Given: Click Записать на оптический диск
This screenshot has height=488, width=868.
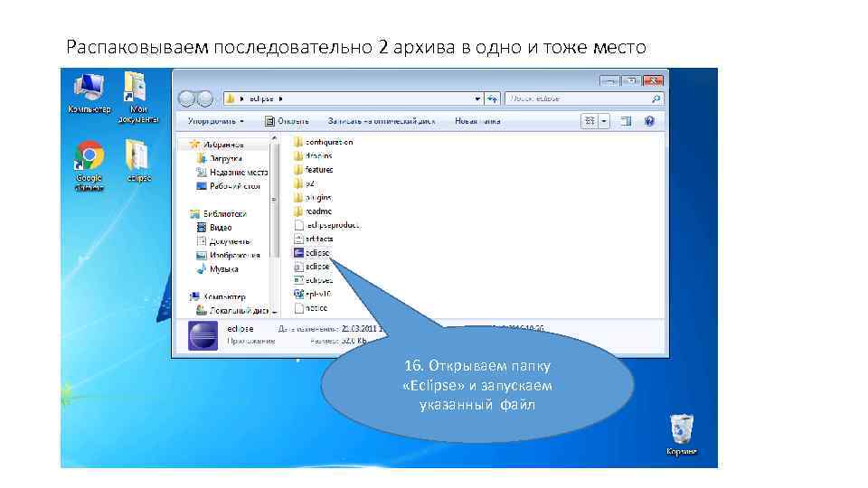Looking at the screenshot, I should pyautogui.click(x=382, y=121).
